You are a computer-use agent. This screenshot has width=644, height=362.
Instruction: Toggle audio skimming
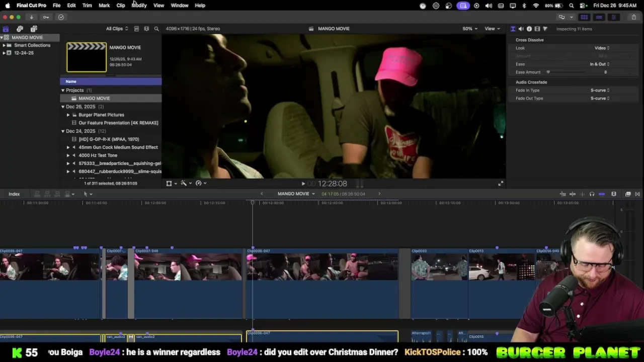pos(582,194)
